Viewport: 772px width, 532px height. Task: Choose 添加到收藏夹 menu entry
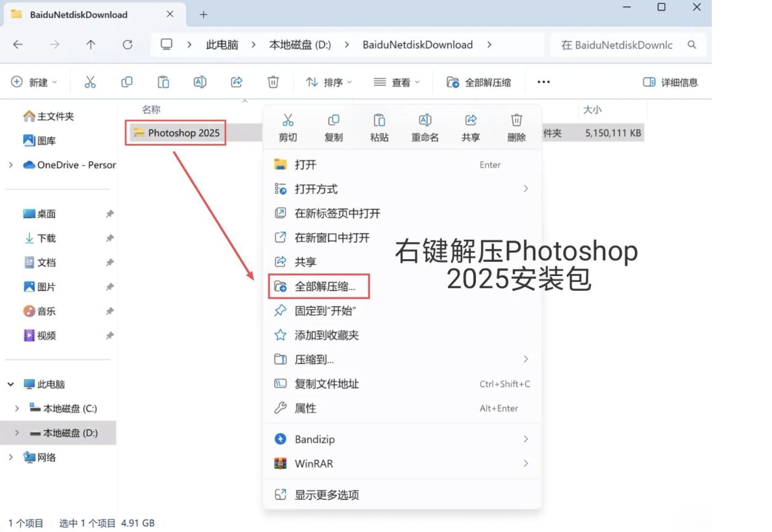[x=402, y=335]
